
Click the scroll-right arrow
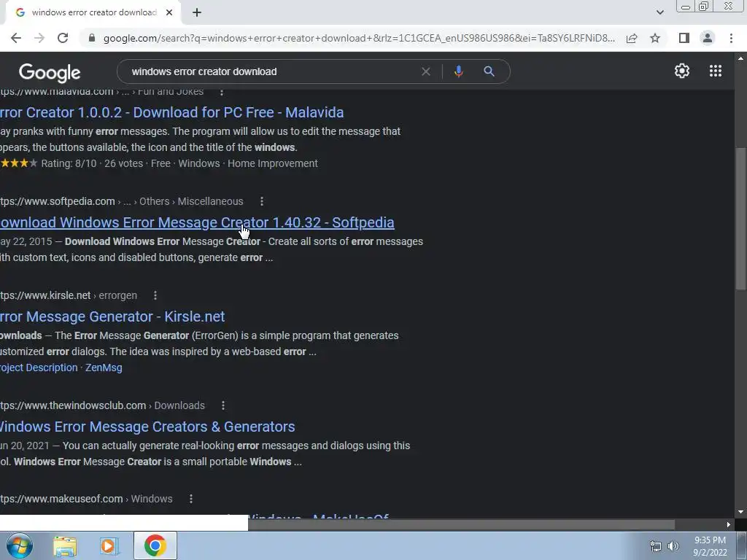pos(729,524)
